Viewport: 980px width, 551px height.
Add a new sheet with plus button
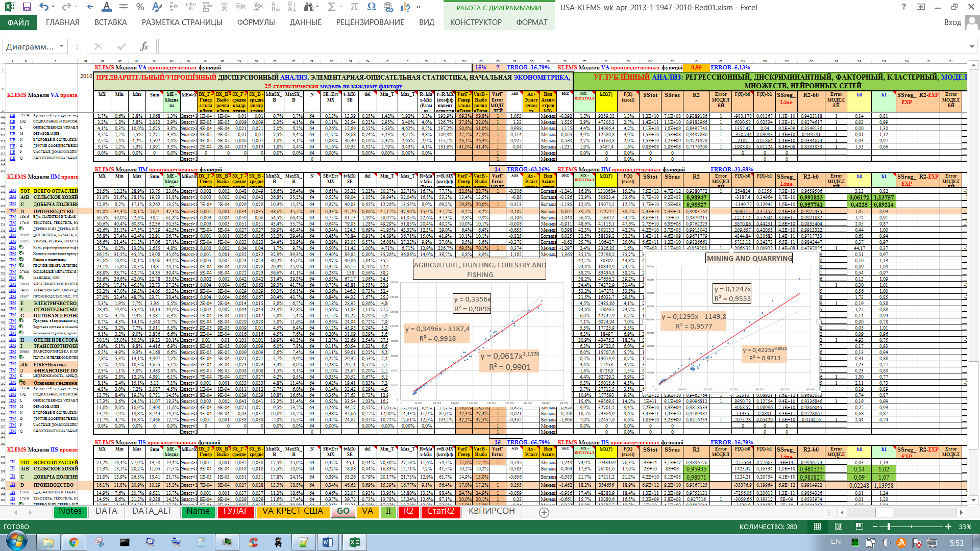544,513
